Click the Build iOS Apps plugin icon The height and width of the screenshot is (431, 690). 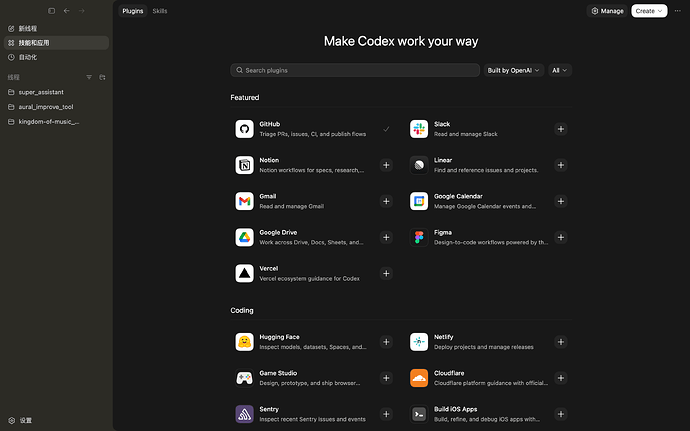point(419,414)
